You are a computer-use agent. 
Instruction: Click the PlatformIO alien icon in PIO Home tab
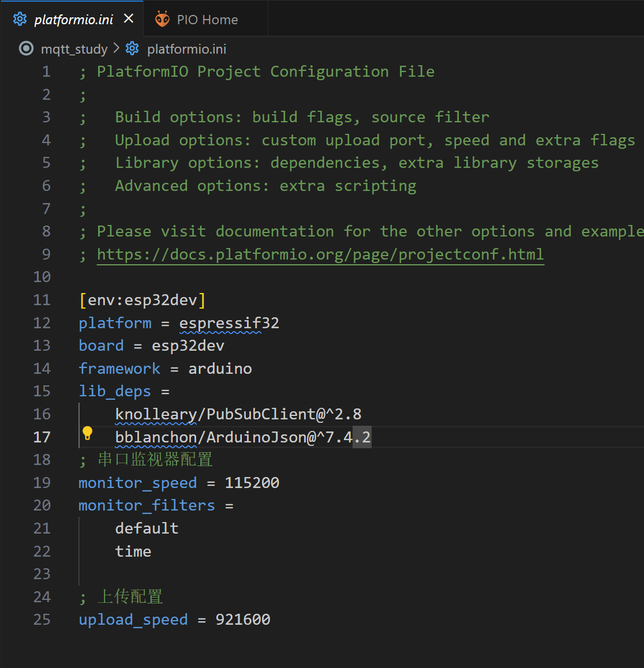pos(162,20)
